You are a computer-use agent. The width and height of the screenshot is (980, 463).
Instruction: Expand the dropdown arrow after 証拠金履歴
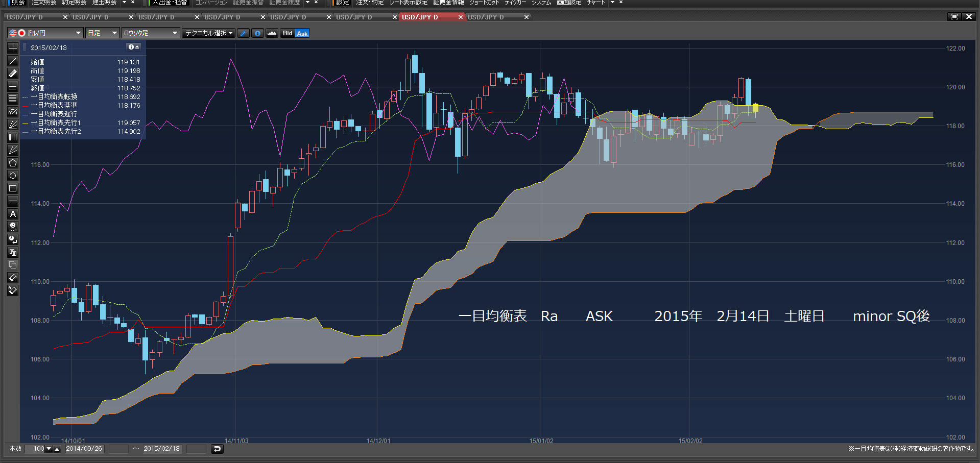(x=307, y=3)
